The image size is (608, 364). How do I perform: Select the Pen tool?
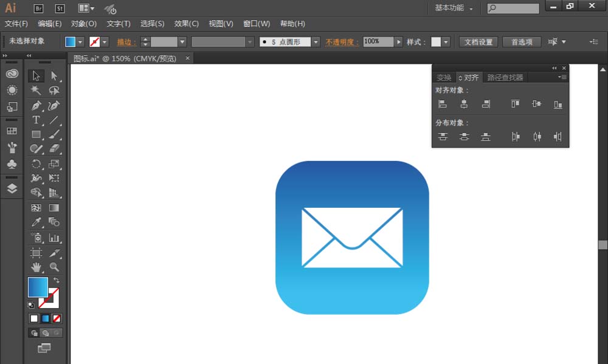click(x=36, y=106)
